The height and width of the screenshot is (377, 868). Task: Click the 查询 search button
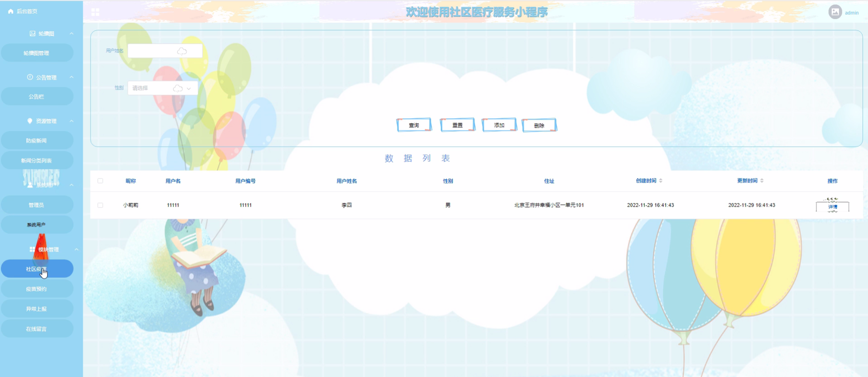click(414, 125)
